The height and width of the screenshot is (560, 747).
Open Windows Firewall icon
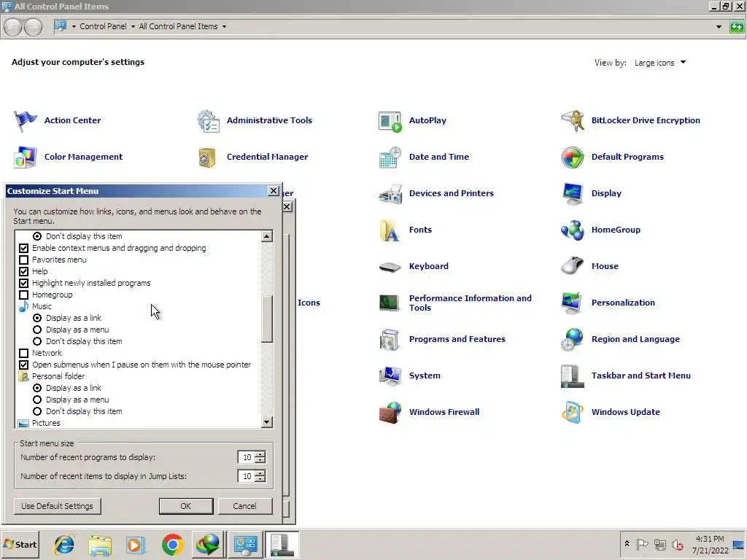(x=390, y=413)
